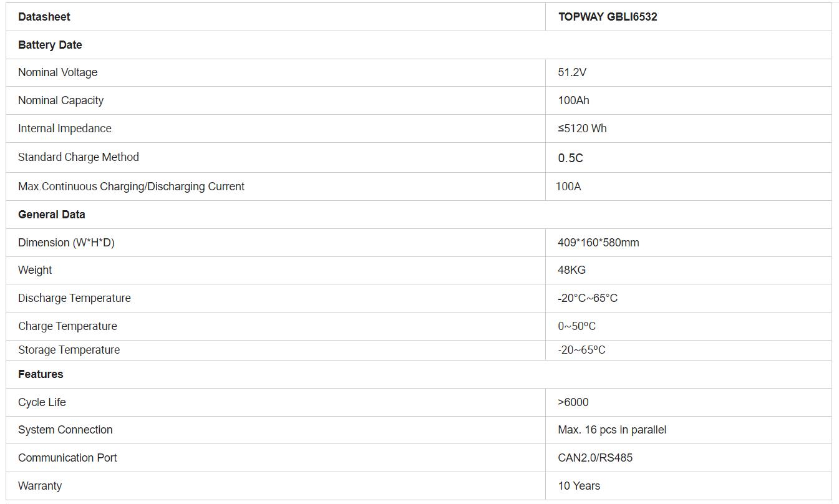The height and width of the screenshot is (504, 839).
Task: Click the ≤5120 Wh value cell
Action: tap(582, 128)
